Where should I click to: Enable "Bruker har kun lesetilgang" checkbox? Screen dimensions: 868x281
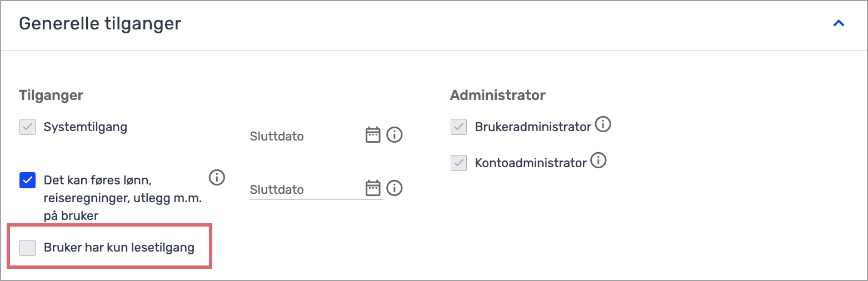[27, 248]
